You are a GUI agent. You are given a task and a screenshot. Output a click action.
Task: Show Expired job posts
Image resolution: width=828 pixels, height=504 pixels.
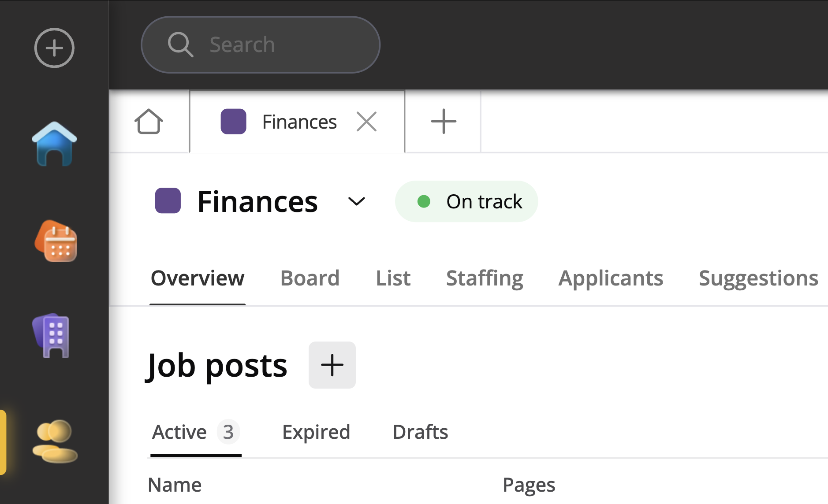point(316,432)
